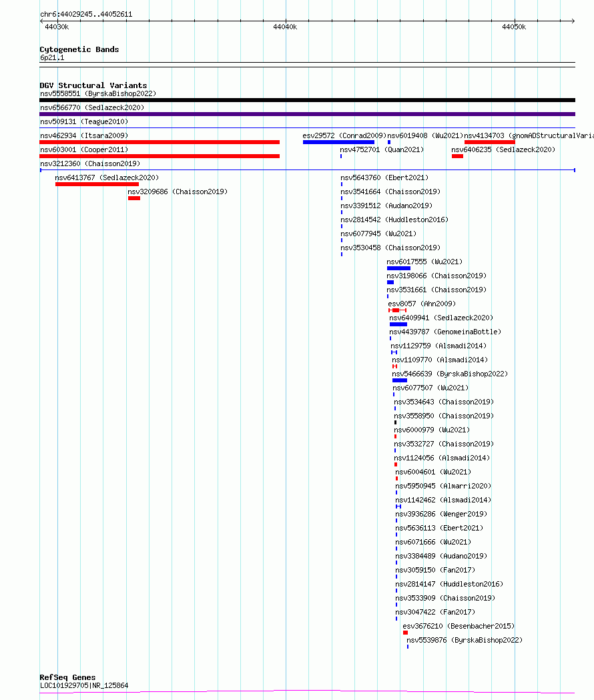The height and width of the screenshot is (700, 594).
Task: Click nsv3936286 (Wenger2019) label
Action: coord(441,514)
